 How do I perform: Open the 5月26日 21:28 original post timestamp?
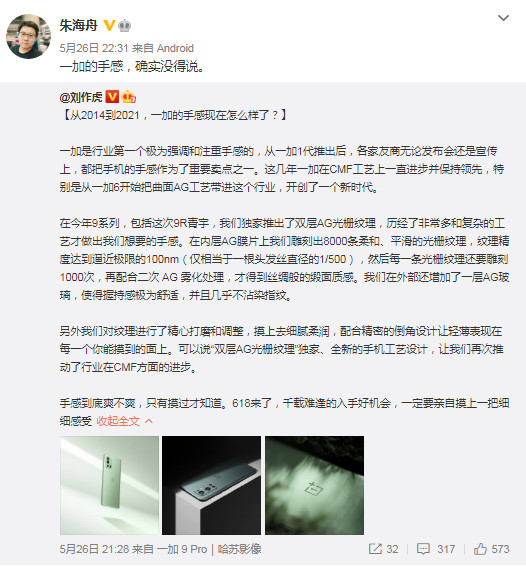point(94,549)
